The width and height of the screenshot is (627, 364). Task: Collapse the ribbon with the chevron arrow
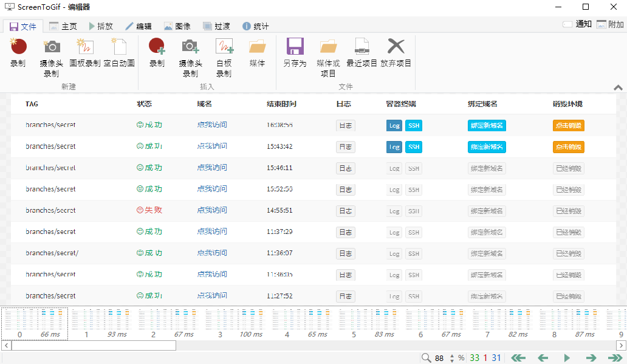[618, 88]
